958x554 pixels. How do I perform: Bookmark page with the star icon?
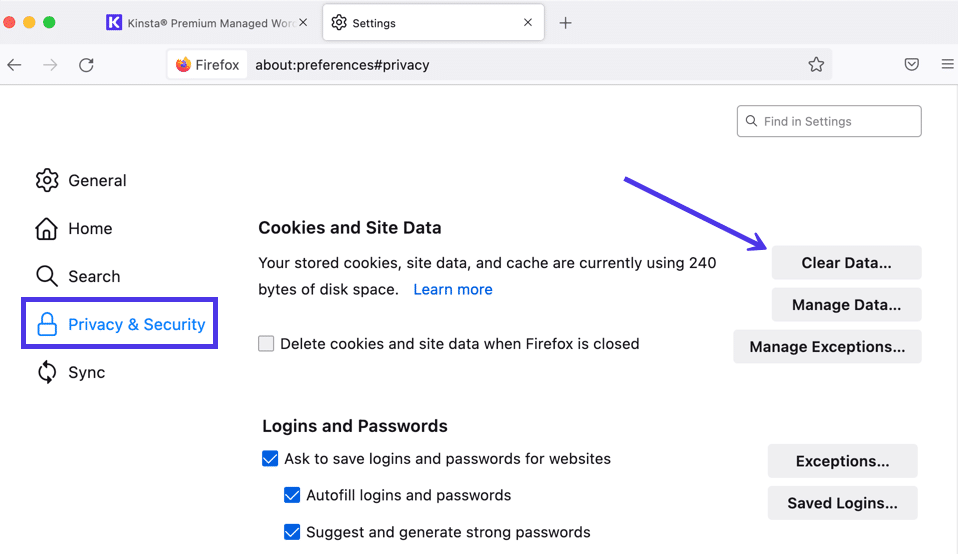[816, 65]
